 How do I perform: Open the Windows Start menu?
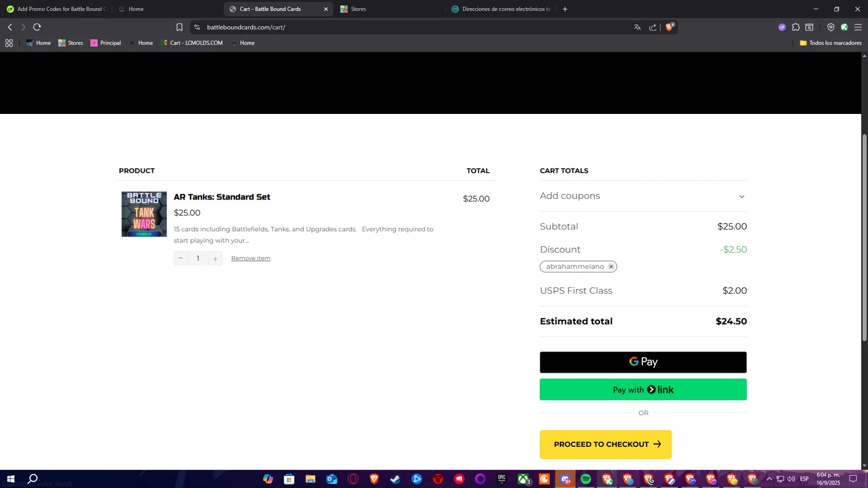coord(10,479)
